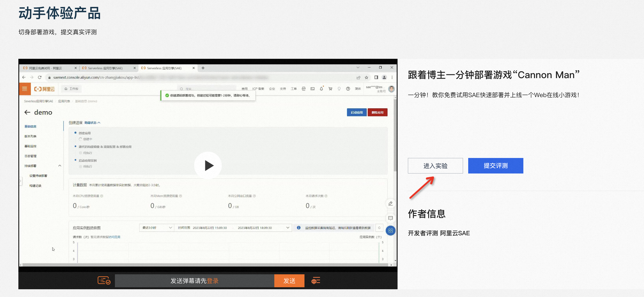Open the 工单 menu item
The height and width of the screenshot is (297, 644).
(x=294, y=89)
